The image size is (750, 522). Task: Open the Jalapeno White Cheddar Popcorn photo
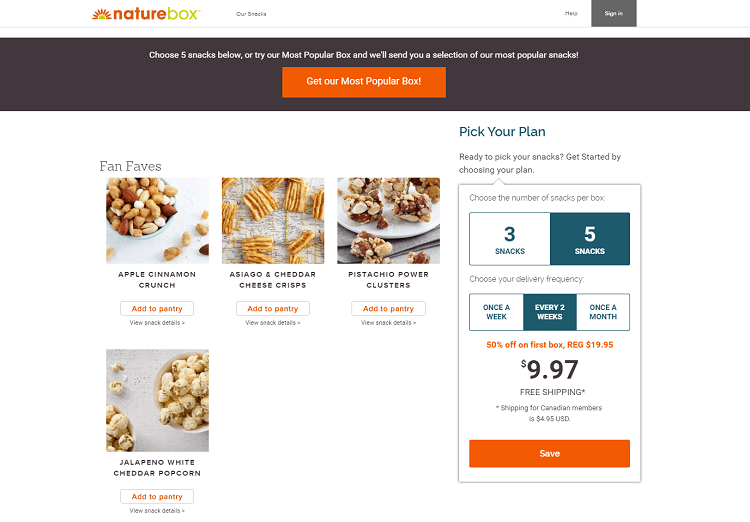click(157, 400)
